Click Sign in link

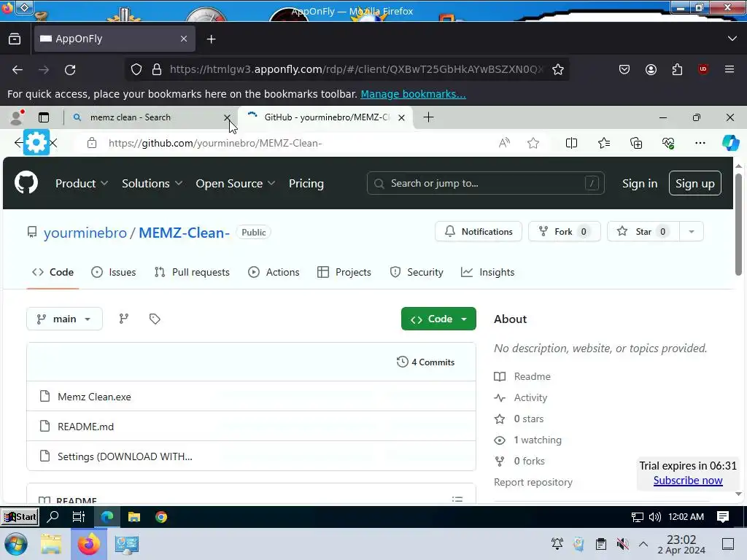point(639,183)
